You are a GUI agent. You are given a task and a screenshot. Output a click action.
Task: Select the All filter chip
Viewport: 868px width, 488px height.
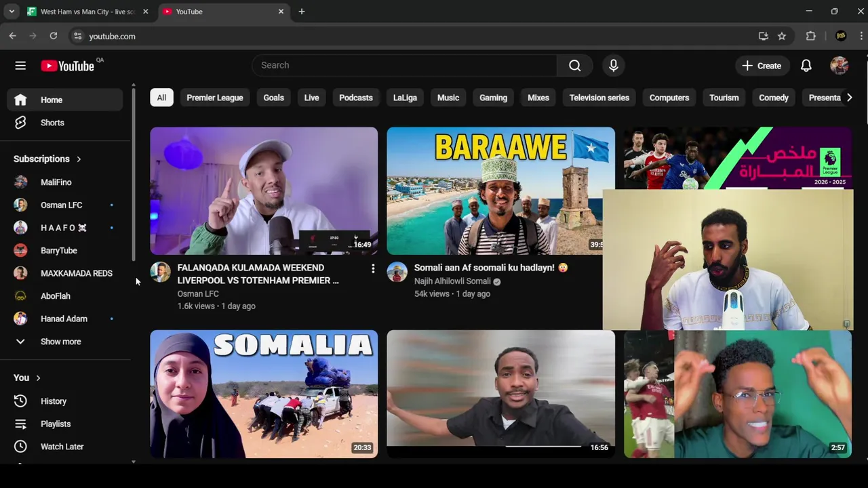[x=161, y=98]
